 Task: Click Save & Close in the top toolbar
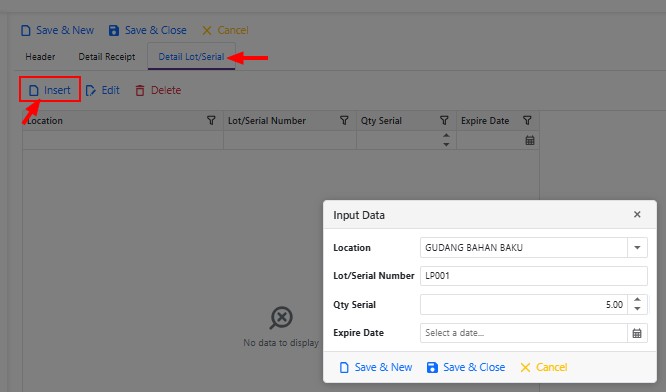coord(147,30)
